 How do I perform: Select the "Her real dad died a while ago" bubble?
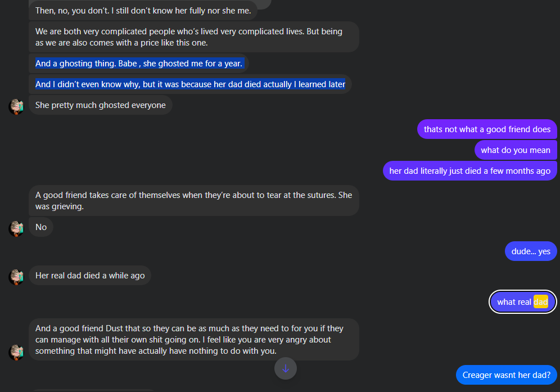[x=90, y=276]
